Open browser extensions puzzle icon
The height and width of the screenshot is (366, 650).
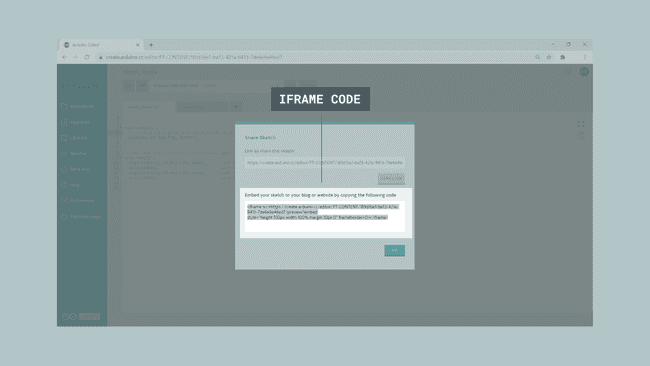click(563, 57)
